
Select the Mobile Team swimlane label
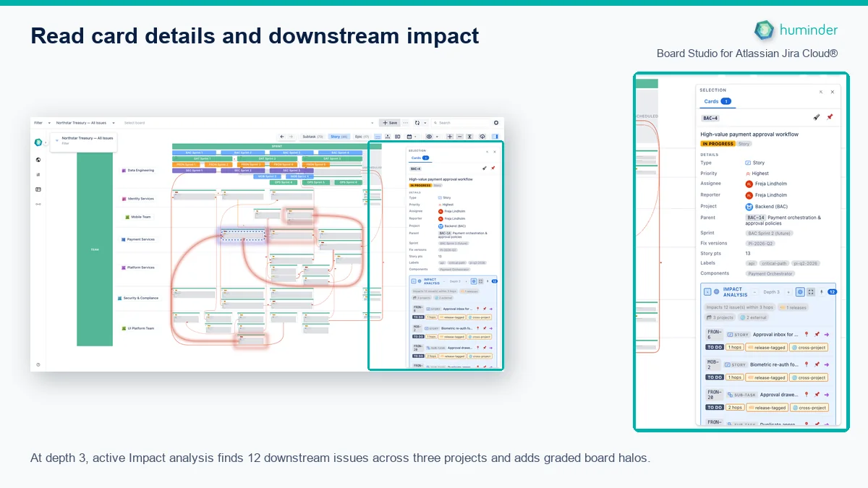(x=138, y=216)
